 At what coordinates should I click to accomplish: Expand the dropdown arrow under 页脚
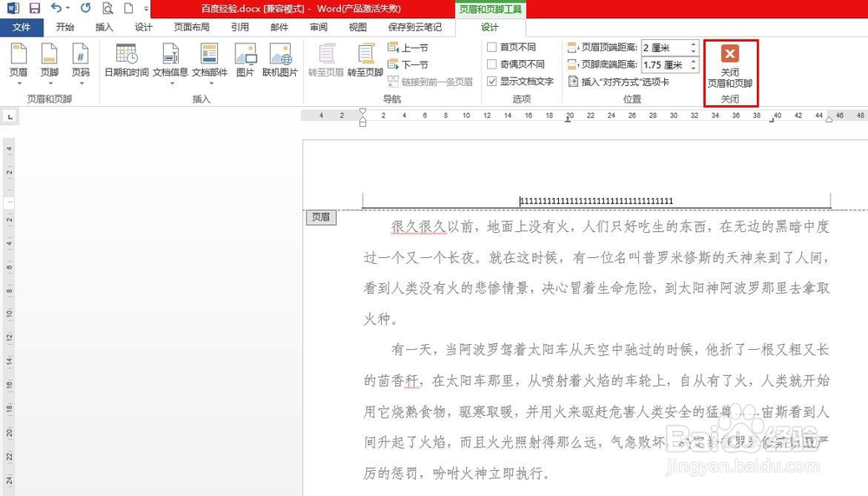[49, 83]
